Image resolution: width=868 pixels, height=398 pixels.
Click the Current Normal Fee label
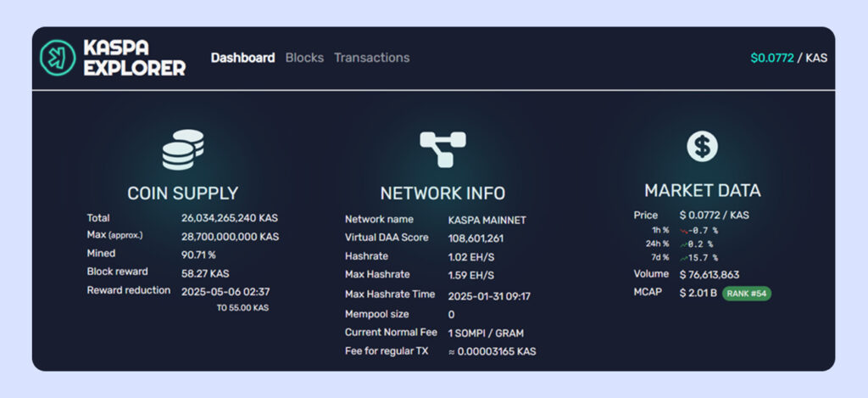pyautogui.click(x=391, y=332)
